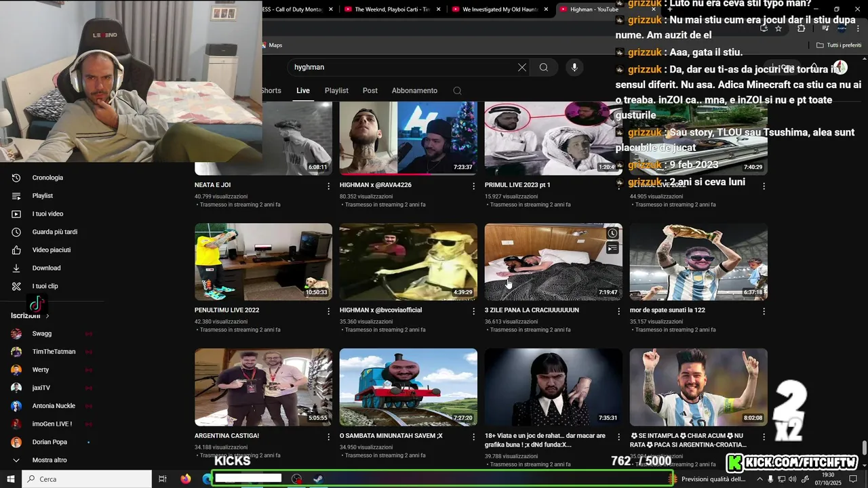Image resolution: width=868 pixels, height=488 pixels.
Task: Click the YouTube search magnifier button
Action: (x=544, y=67)
